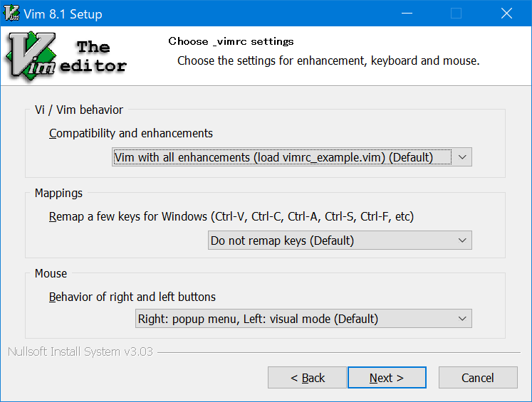Click the 'Compatibility and enhancements' label
532x402 pixels.
130,134
